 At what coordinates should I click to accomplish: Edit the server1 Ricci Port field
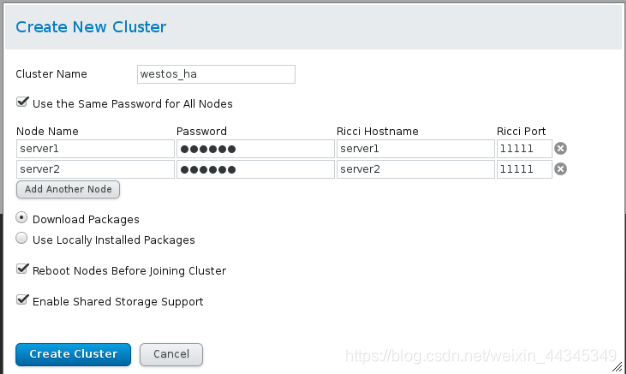click(x=525, y=149)
